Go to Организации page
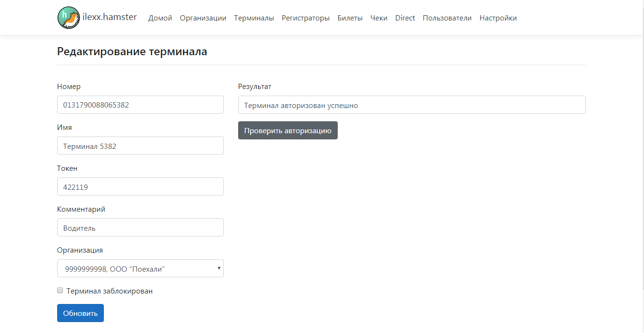 coord(203,18)
